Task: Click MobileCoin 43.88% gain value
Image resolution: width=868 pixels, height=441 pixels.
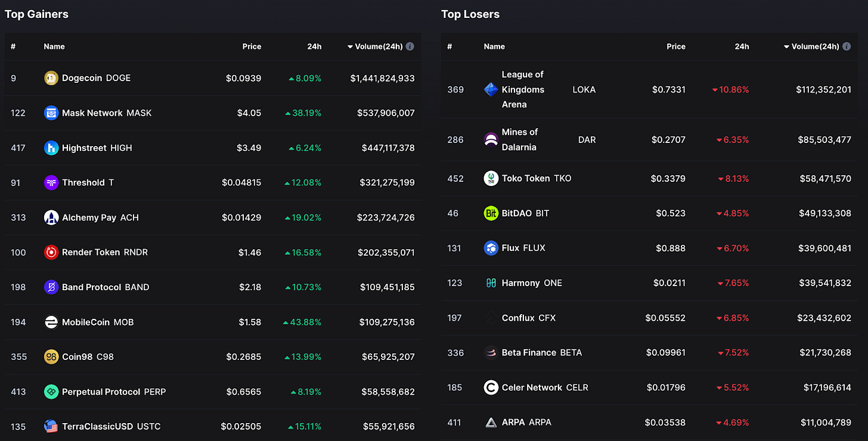Action: pyautogui.click(x=302, y=322)
